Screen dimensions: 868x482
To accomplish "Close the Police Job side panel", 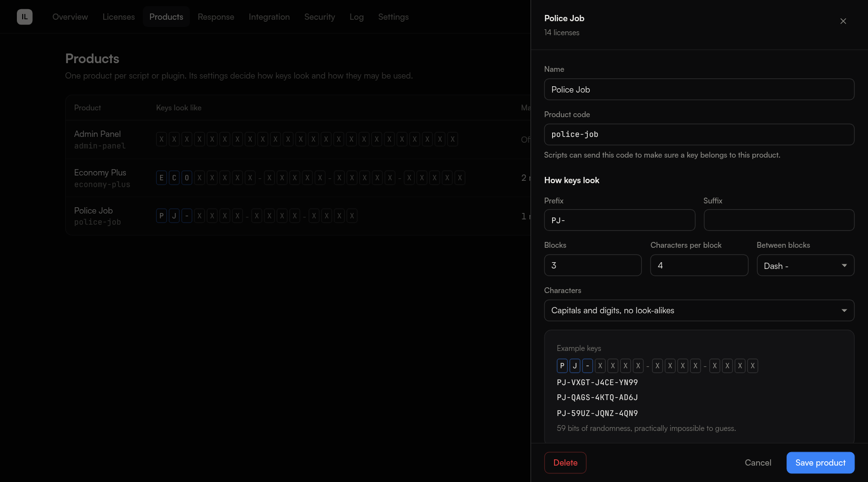I will point(843,21).
